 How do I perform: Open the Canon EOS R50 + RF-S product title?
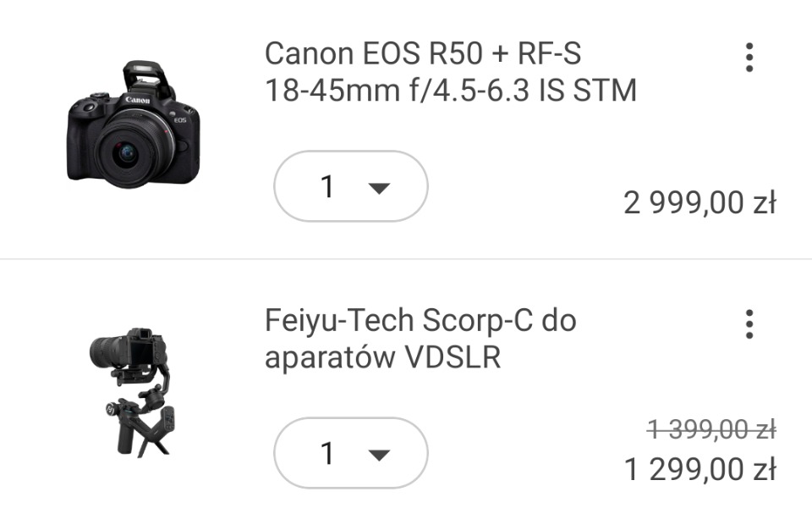[x=423, y=53]
